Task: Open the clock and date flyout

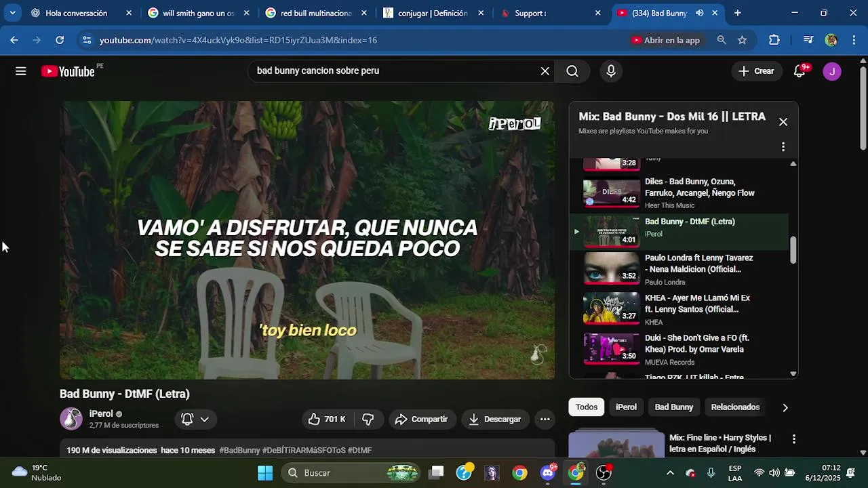Action: 822,473
